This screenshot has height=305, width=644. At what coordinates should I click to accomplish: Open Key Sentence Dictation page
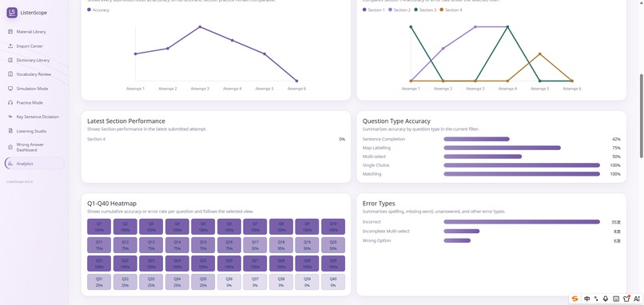34,117
